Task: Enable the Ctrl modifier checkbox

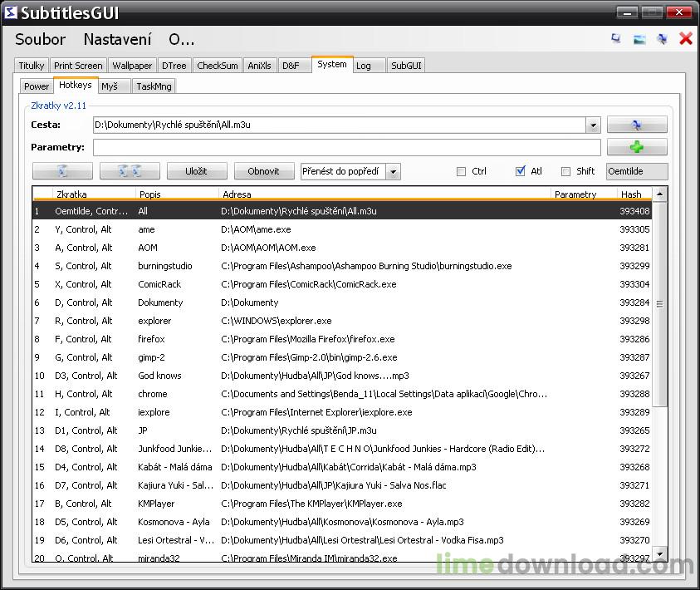Action: pos(462,171)
